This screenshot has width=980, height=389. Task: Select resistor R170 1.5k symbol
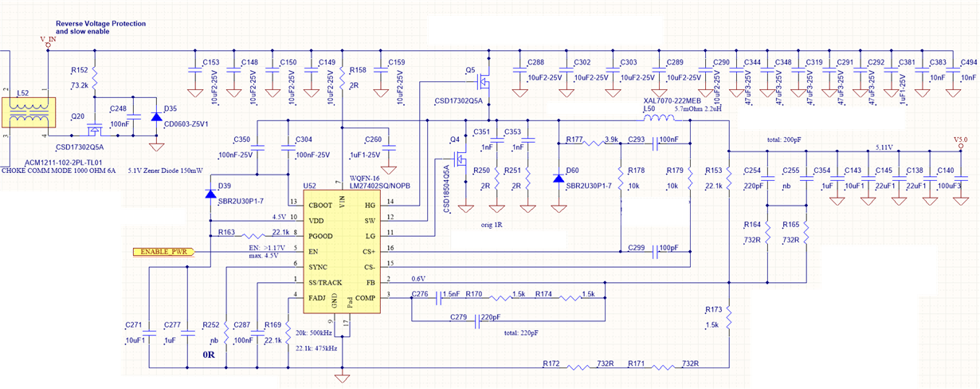tap(500, 297)
